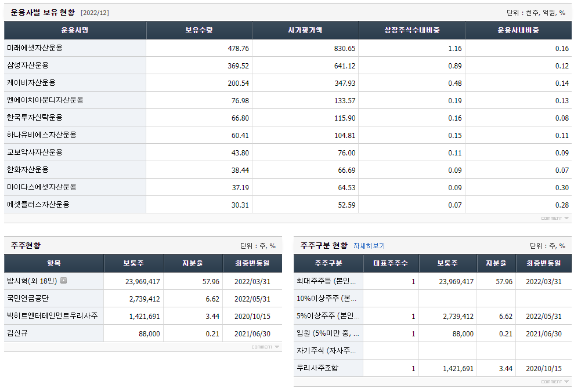This screenshot has width=574, height=392.
Task: Open comment dropdown under 주주구분 현황 table
Action: tap(555, 382)
